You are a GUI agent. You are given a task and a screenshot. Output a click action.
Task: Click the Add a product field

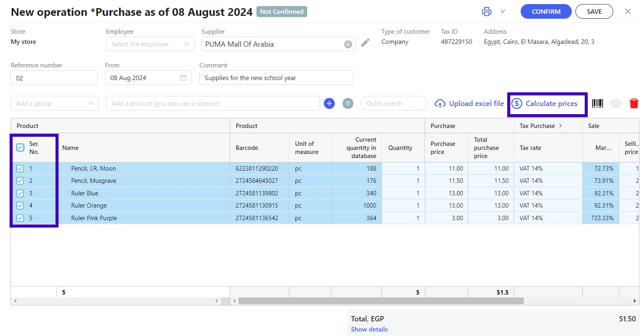point(212,103)
